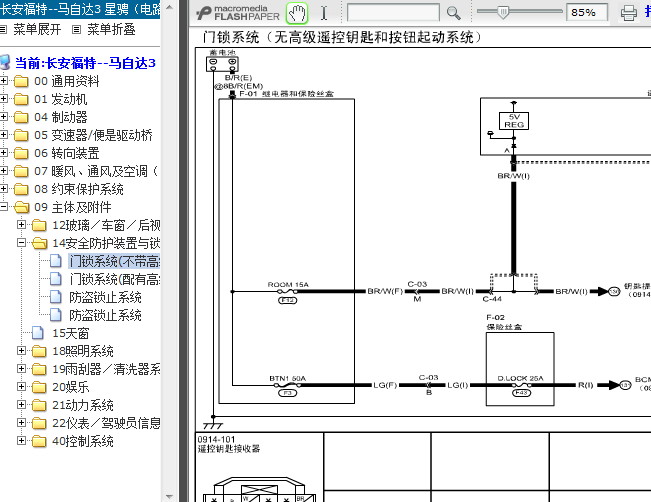
Task: Open the first 防盗锁止系统 document
Action: point(105,297)
